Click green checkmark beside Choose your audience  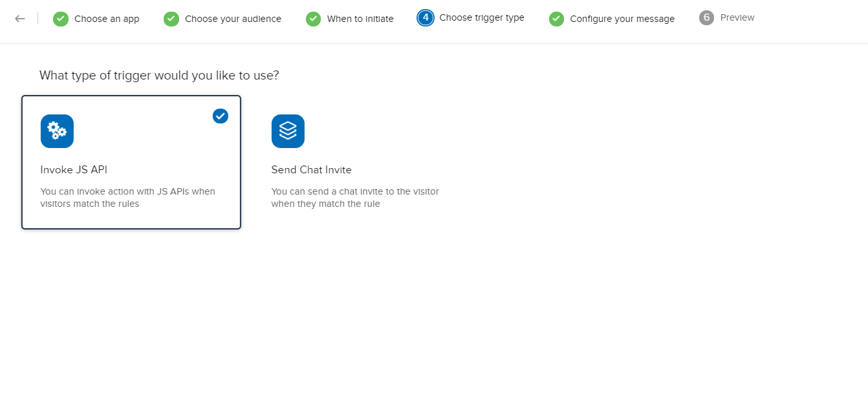click(x=171, y=19)
